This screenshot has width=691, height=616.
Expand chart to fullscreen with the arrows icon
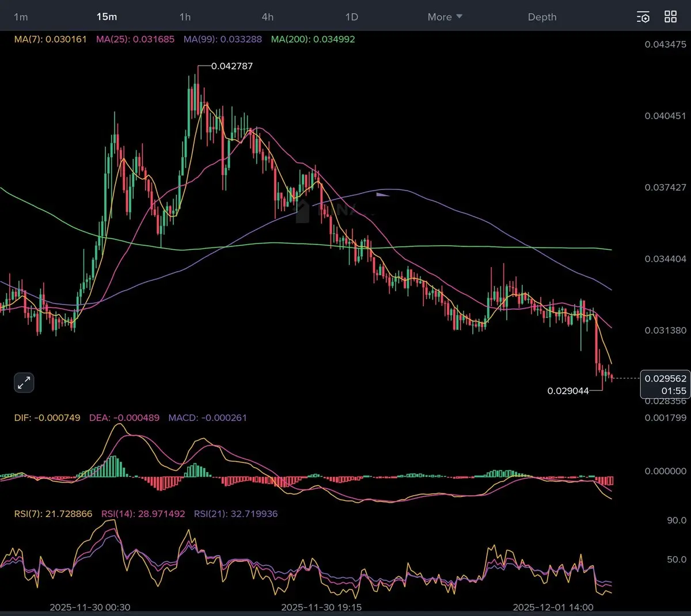point(24,383)
